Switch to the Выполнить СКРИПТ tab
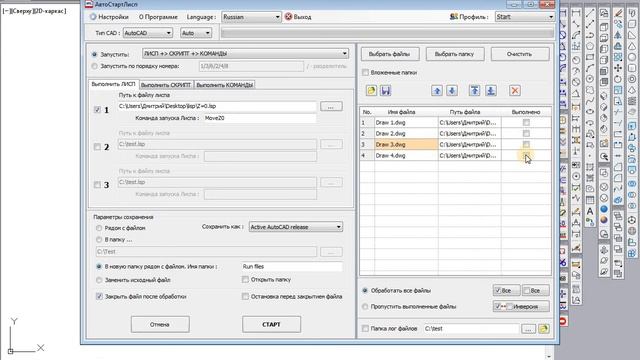Image resolution: width=640 pixels, height=360 pixels. 166,85
